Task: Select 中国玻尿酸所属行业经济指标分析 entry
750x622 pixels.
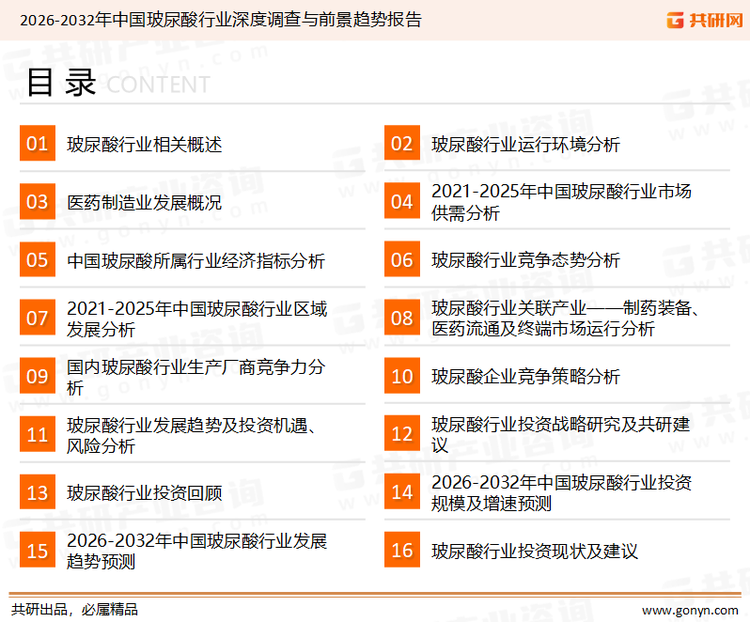Action: (x=195, y=260)
